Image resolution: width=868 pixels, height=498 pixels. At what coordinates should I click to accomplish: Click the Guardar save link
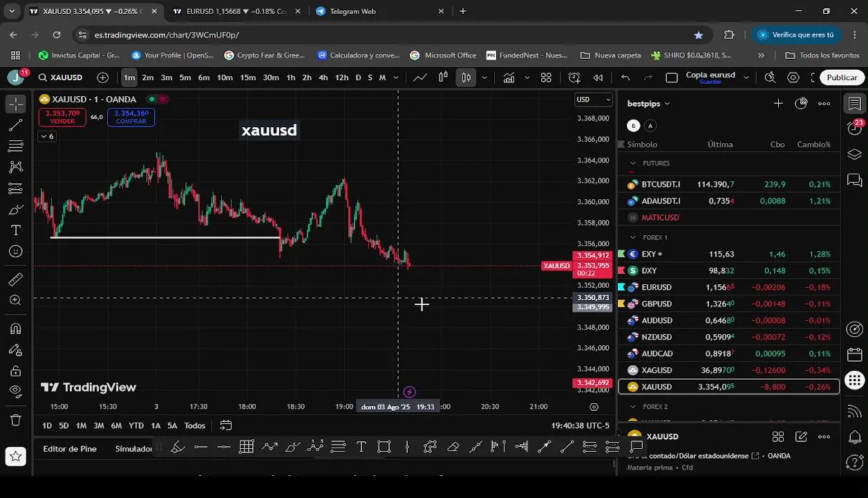(710, 82)
